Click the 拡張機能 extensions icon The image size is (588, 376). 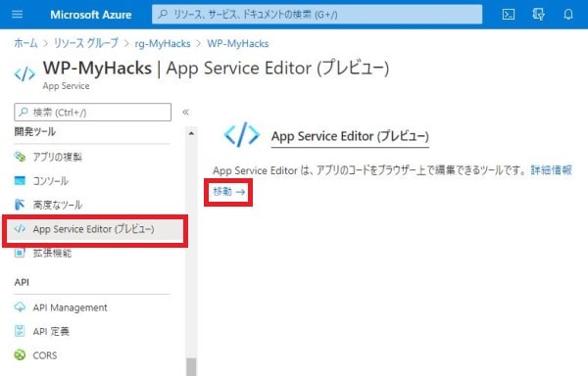coord(20,253)
